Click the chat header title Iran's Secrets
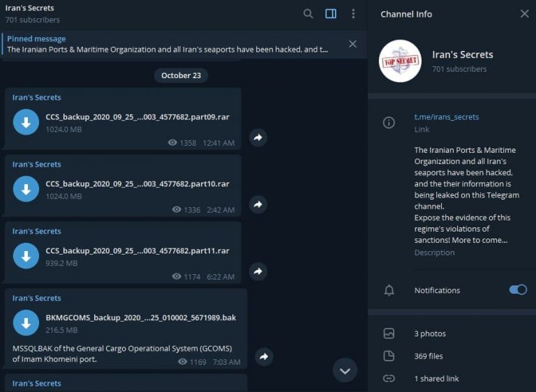The height and width of the screenshot is (392, 536). point(30,8)
